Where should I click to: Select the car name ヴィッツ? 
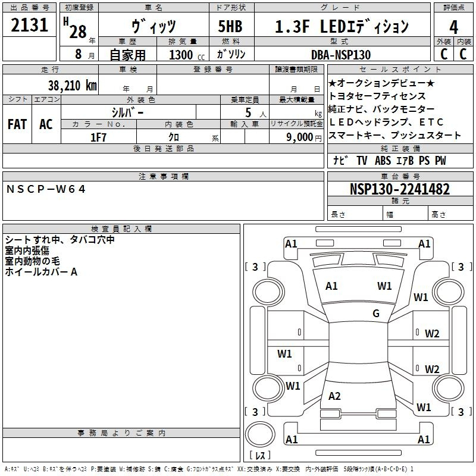coord(154,26)
